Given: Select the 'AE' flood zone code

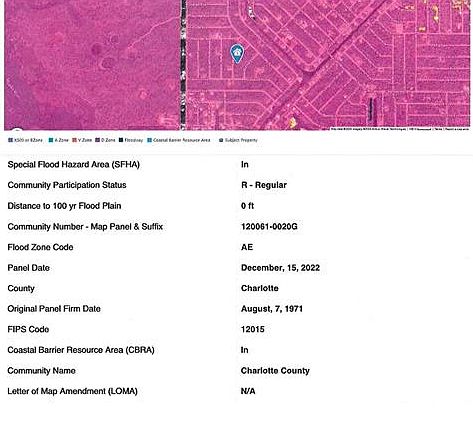Looking at the screenshot, I should click(247, 247).
